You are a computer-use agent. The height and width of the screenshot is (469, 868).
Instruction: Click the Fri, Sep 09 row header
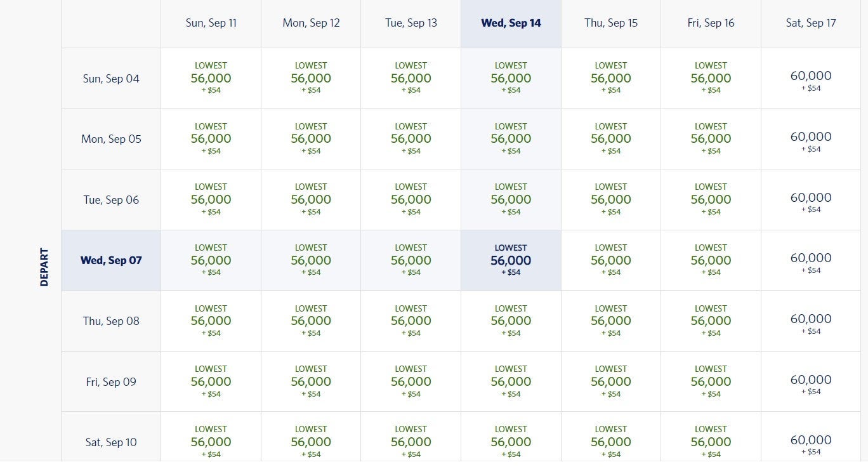coord(111,382)
